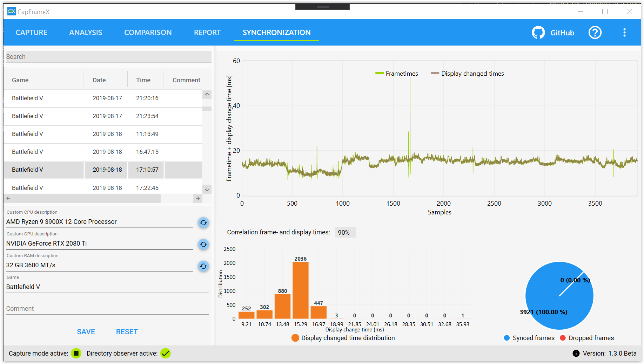The width and height of the screenshot is (644, 364).
Task: Click the Dropped frames legend dot
Action: [x=563, y=338]
